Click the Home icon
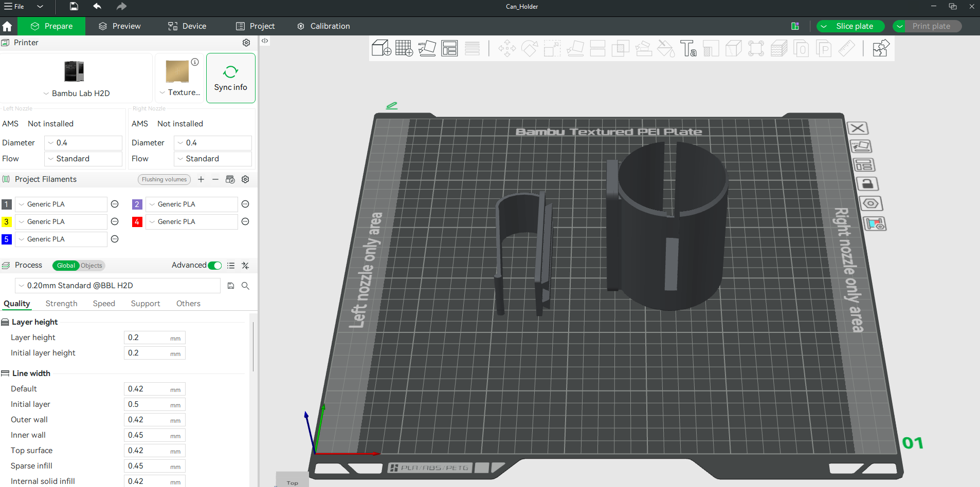980x487 pixels. coord(7,26)
